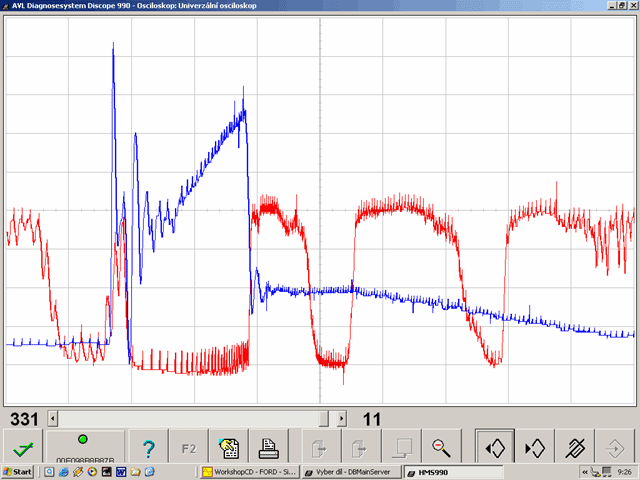Click the F2 function button
Image resolution: width=640 pixels, height=480 pixels.
(x=189, y=446)
